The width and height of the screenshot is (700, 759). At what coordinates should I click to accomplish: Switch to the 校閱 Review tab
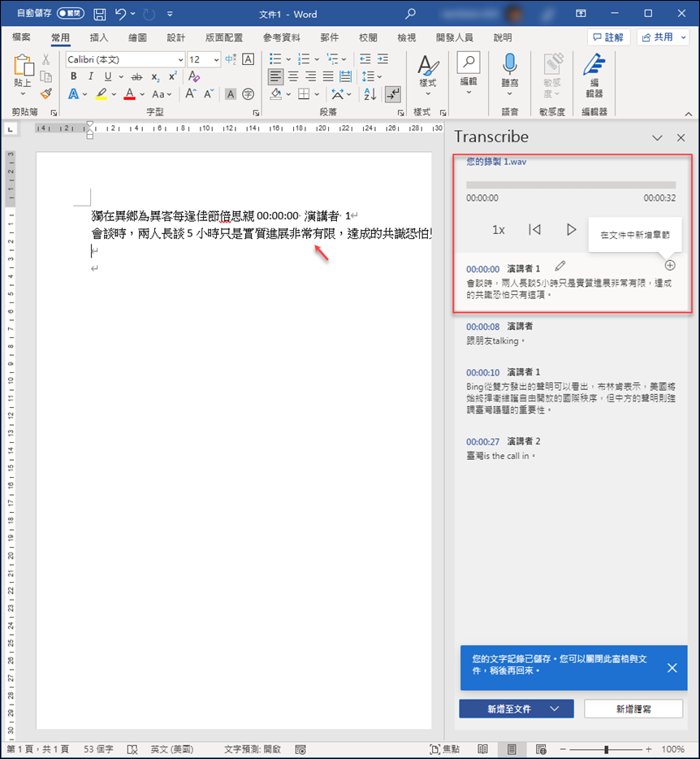pyautogui.click(x=368, y=37)
